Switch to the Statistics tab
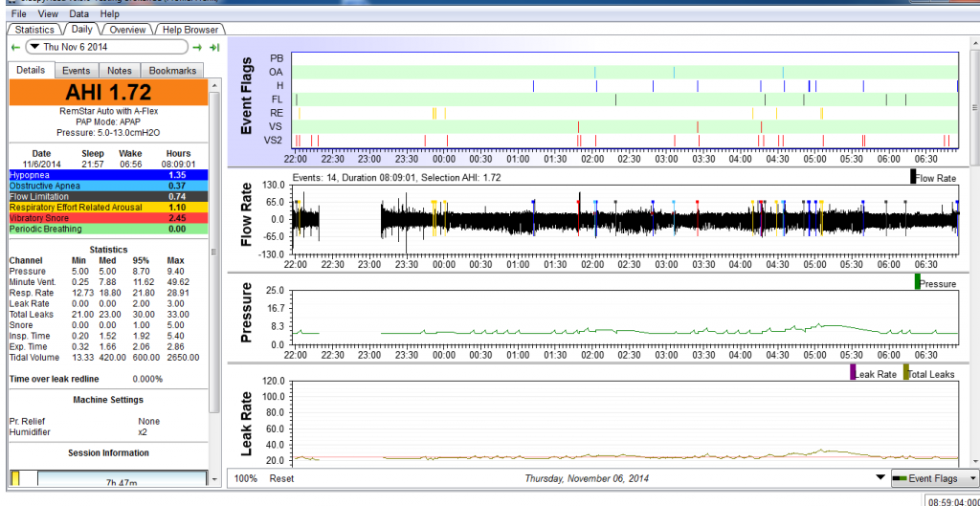 [x=34, y=30]
